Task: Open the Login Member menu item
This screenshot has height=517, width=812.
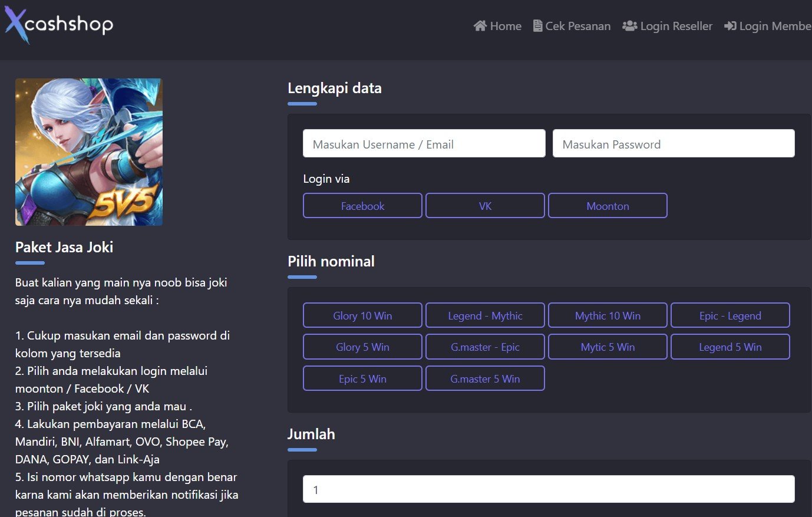Action: point(768,26)
